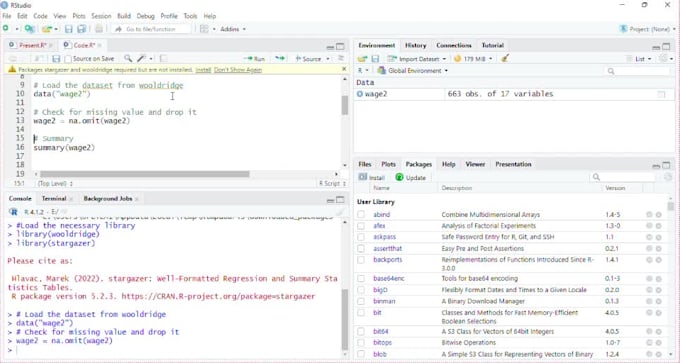Click the editor horizontal scrollbar thumb
Screen dimensions: 680x363
pyautogui.click(x=145, y=174)
